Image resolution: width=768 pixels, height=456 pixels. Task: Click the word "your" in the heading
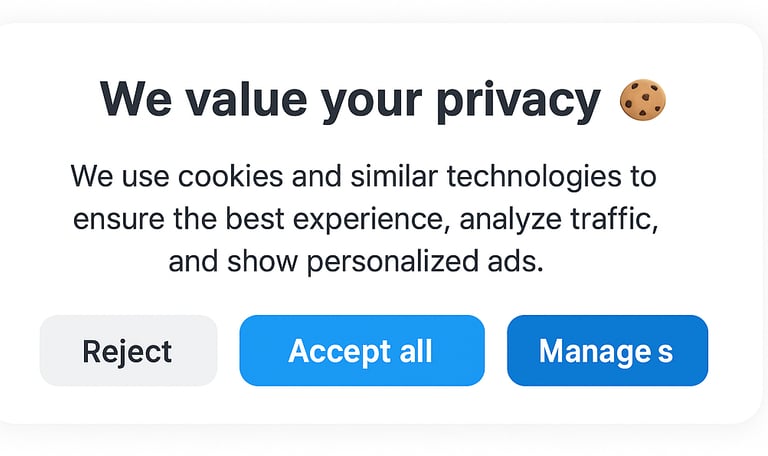point(371,104)
